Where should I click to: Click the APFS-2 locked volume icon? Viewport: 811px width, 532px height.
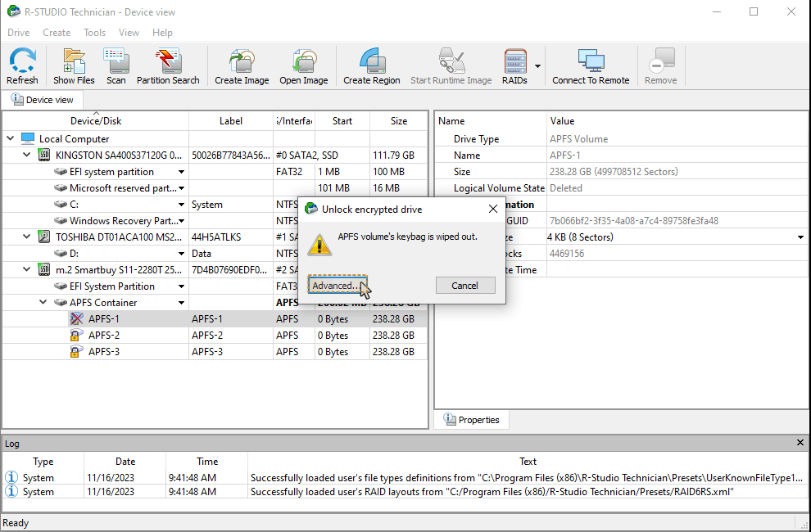click(76, 335)
